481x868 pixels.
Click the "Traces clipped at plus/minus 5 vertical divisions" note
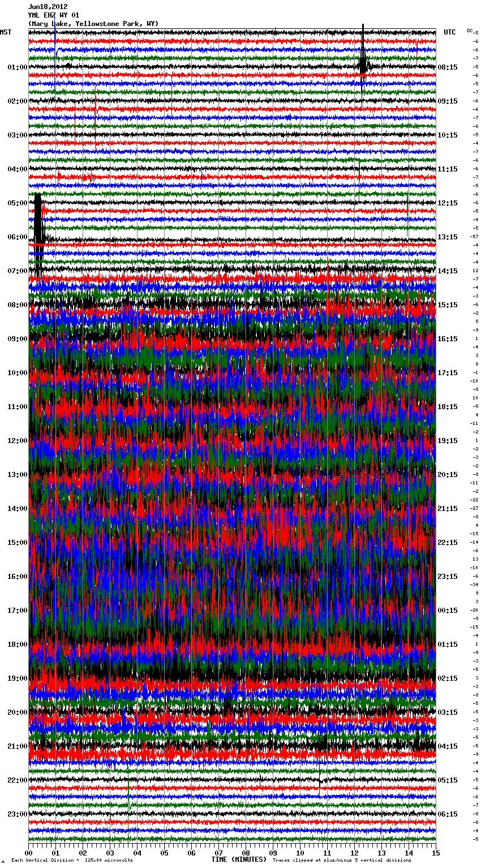point(342,860)
